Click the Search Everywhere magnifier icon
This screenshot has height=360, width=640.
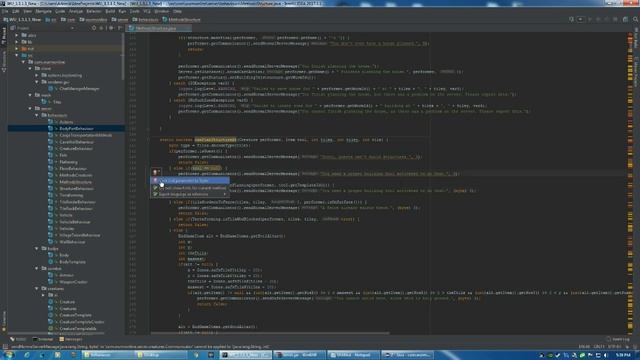(x=636, y=19)
